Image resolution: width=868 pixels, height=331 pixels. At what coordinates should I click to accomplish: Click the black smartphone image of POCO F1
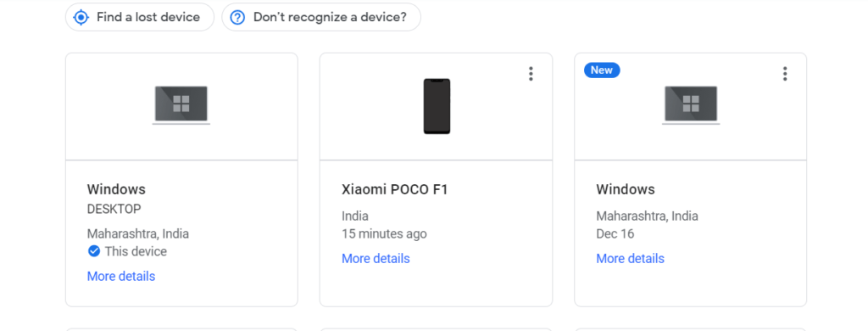point(437,106)
